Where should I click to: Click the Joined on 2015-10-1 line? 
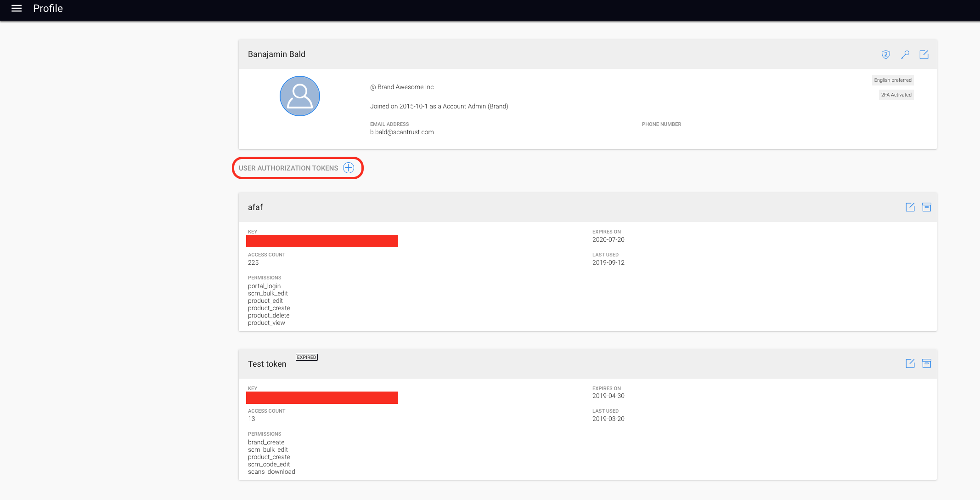[439, 106]
